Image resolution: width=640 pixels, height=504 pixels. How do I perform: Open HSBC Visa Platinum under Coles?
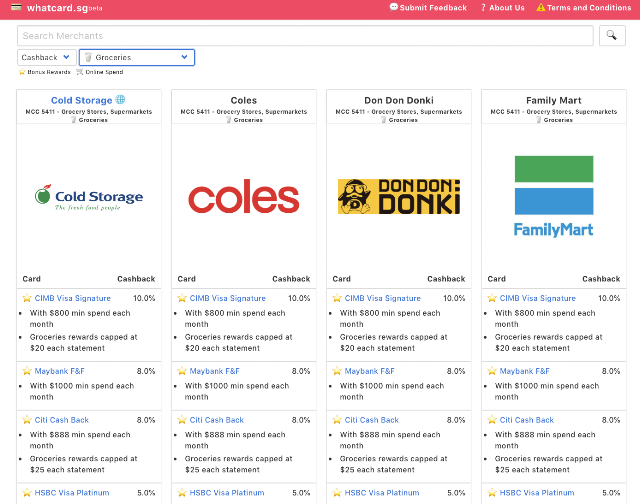pos(227,493)
